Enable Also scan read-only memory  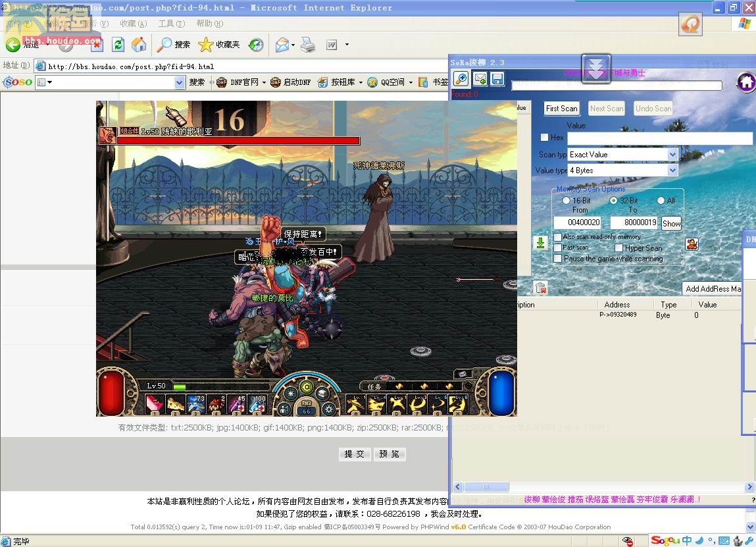tap(558, 237)
